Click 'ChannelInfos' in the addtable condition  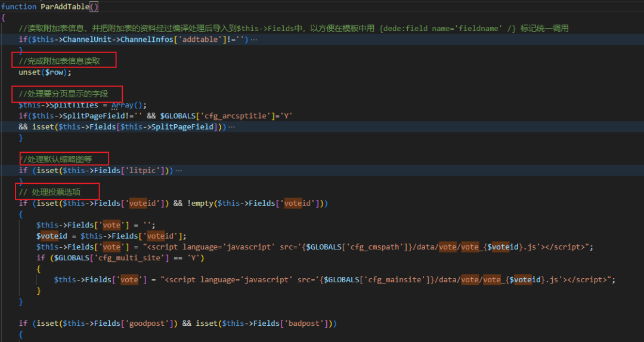147,39
